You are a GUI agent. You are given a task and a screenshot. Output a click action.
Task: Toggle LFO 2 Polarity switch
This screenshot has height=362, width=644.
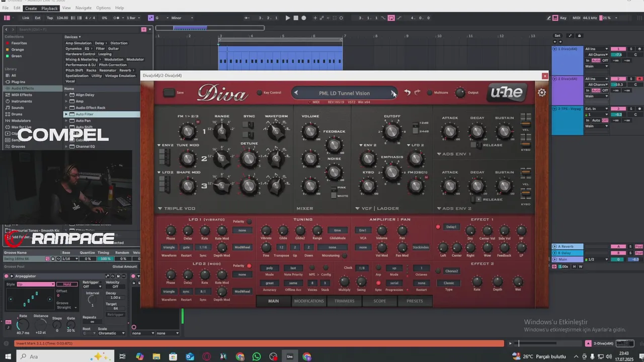(x=249, y=265)
